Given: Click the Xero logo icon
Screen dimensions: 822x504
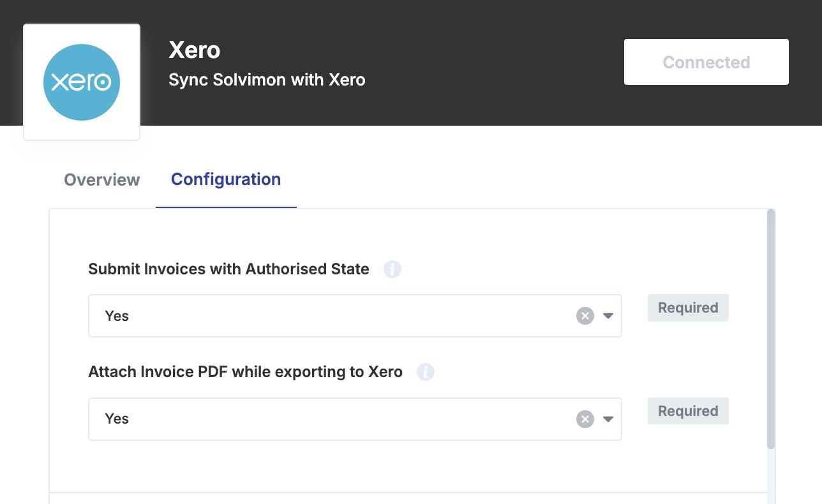Looking at the screenshot, I should click(82, 82).
